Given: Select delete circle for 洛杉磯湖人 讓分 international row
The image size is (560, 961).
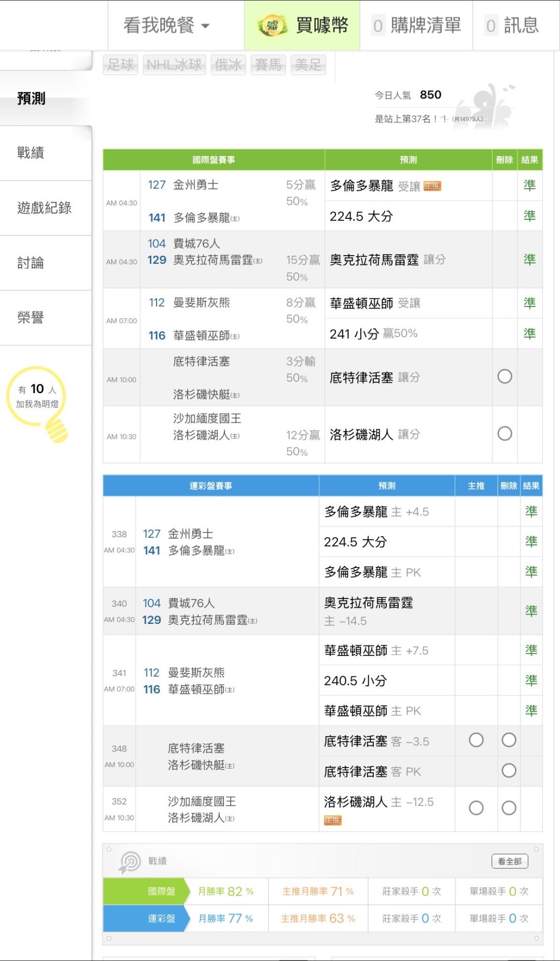Looking at the screenshot, I should (x=505, y=434).
